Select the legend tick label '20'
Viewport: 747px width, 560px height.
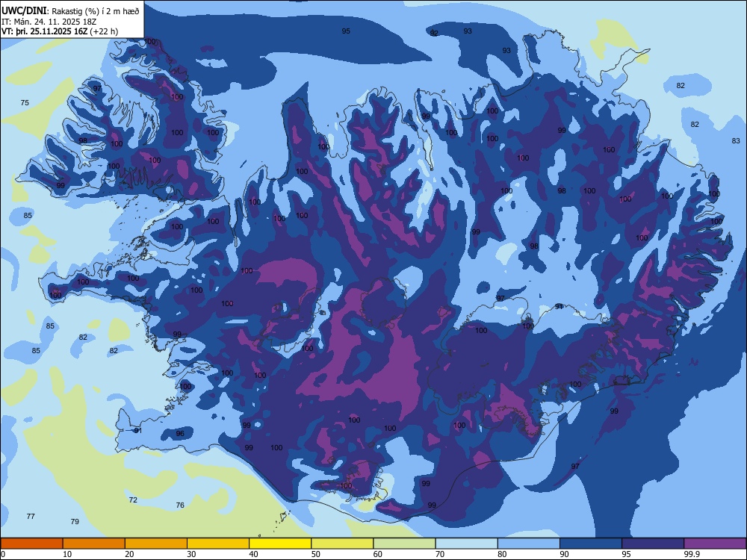click(x=129, y=554)
